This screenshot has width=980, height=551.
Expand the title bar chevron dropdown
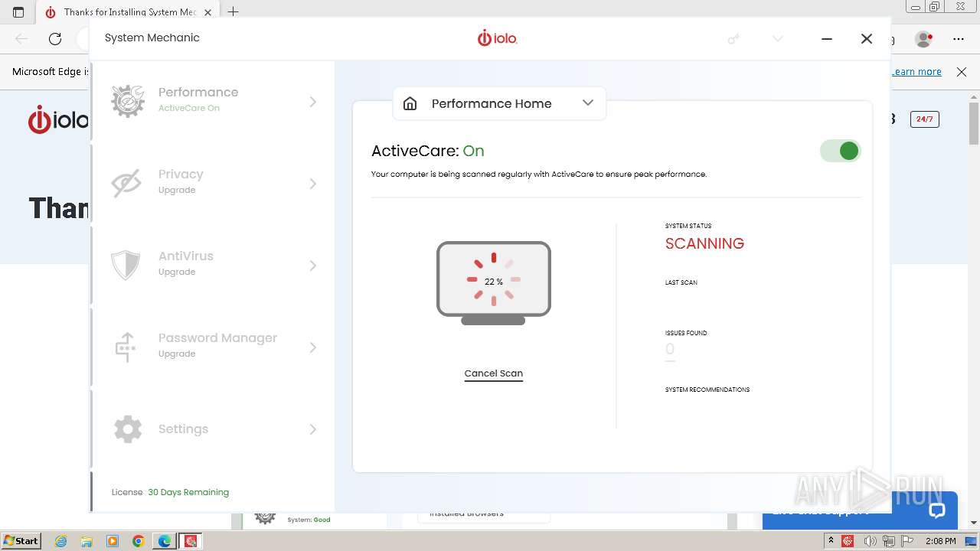point(778,38)
